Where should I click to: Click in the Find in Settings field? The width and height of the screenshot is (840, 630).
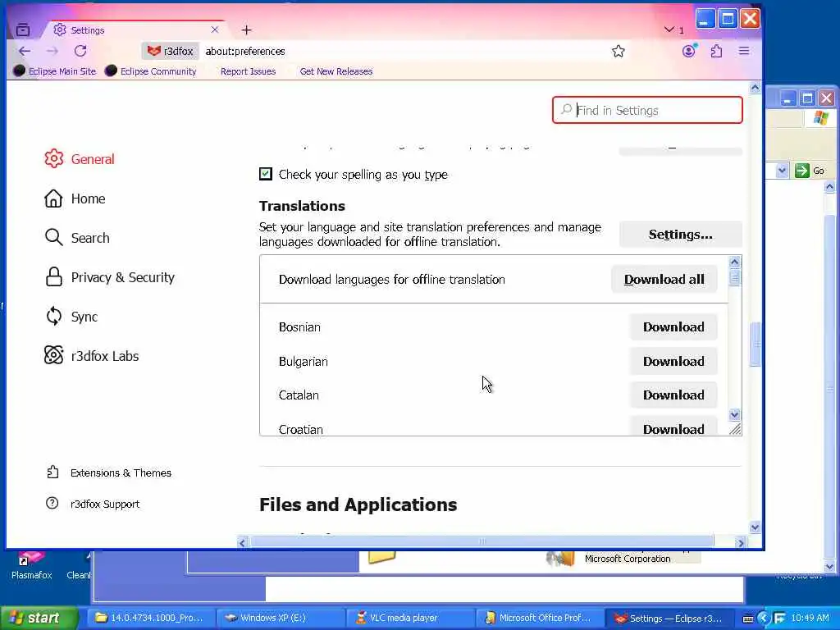[647, 110]
